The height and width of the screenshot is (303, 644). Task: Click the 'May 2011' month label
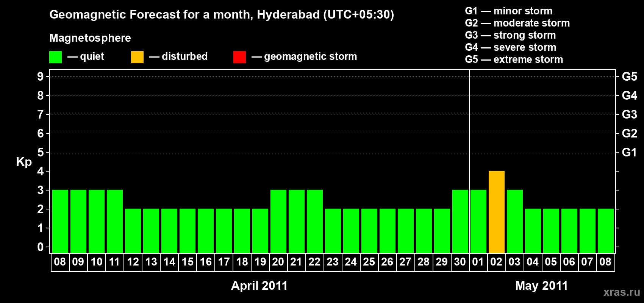point(542,286)
